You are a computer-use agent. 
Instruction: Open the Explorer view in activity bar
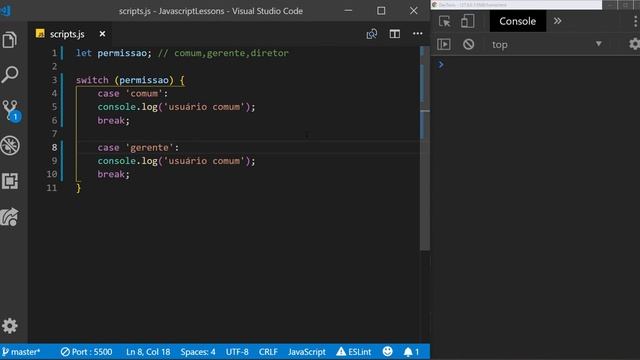click(x=10, y=40)
